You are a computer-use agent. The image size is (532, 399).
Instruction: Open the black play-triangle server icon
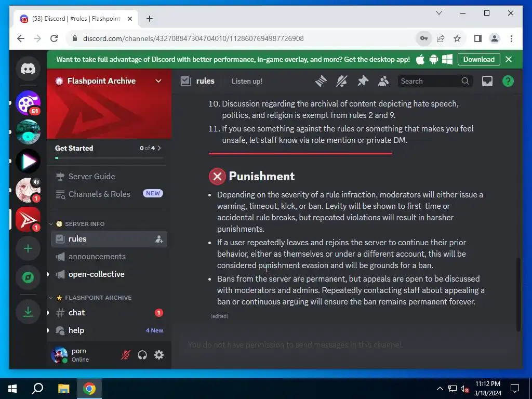(28, 161)
